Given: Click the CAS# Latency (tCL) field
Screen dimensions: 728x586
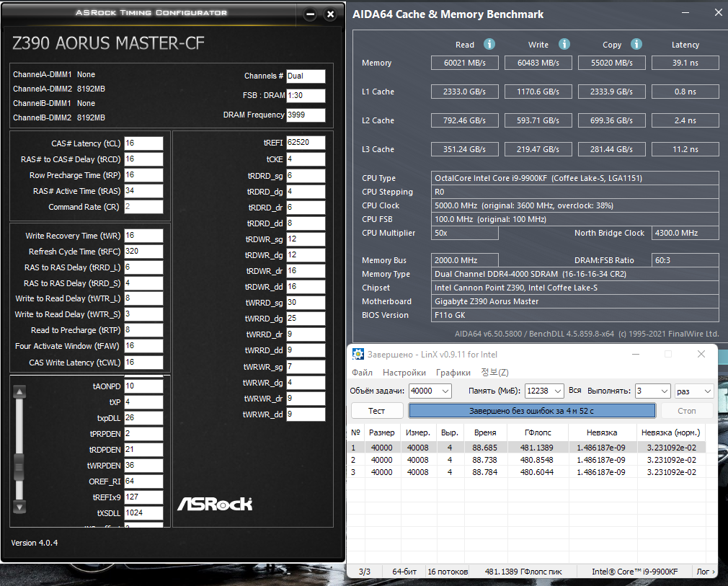Looking at the screenshot, I should (x=143, y=143).
